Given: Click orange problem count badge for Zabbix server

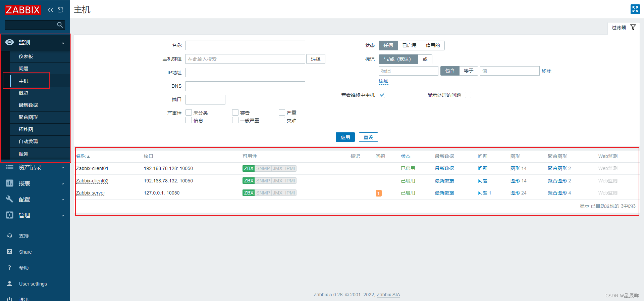Looking at the screenshot, I should pos(378,193).
